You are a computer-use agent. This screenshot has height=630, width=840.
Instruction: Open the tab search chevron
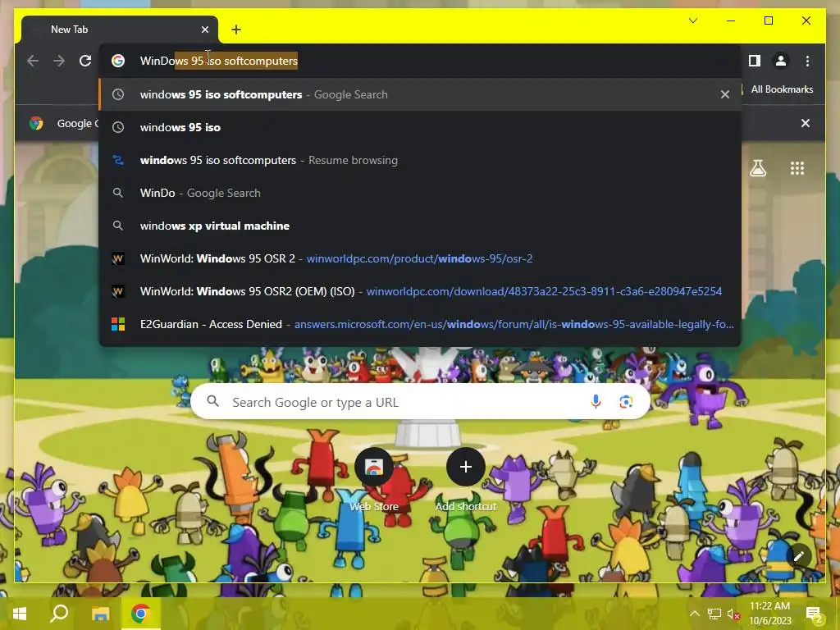[692, 21]
